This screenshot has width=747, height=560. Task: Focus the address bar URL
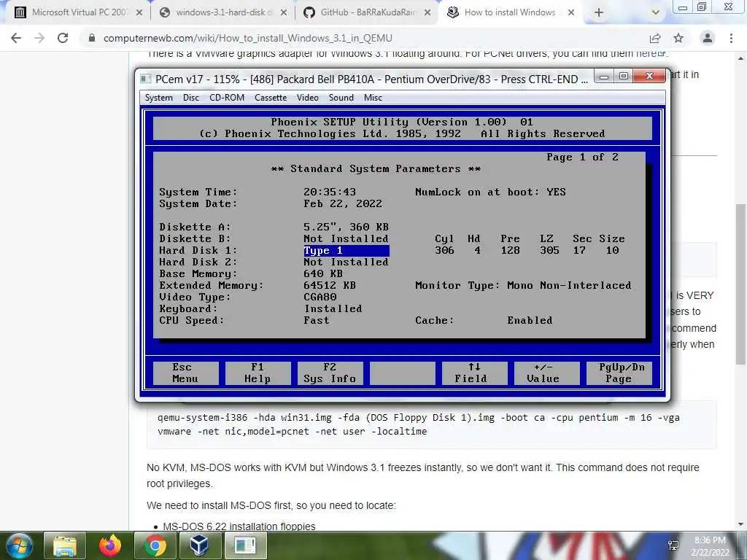[x=248, y=38]
